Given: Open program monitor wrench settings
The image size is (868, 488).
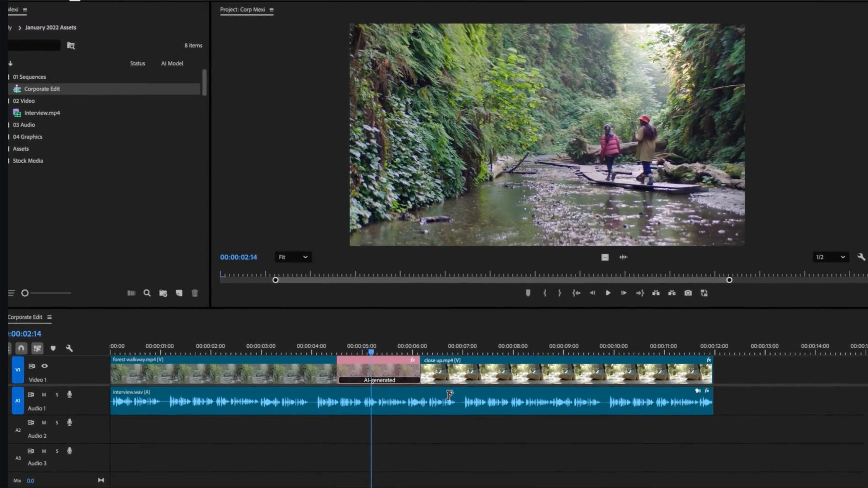Looking at the screenshot, I should tap(861, 257).
